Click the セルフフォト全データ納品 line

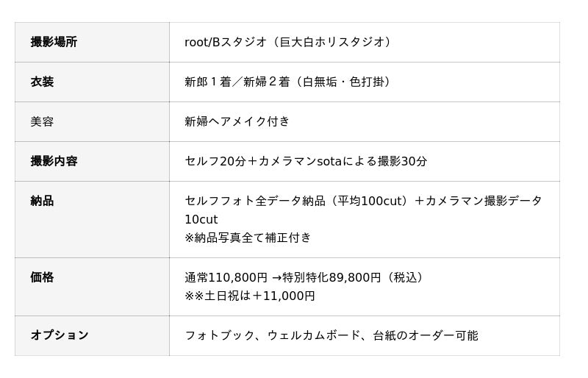coord(254,201)
